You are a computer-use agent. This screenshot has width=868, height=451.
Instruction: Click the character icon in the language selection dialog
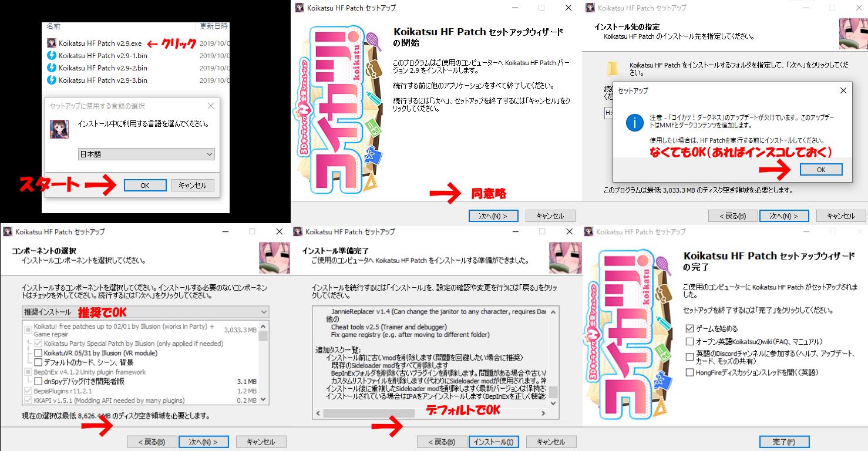pyautogui.click(x=60, y=128)
